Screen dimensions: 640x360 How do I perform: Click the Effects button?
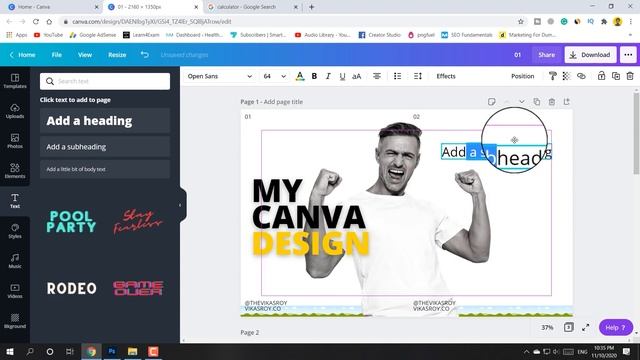click(446, 76)
